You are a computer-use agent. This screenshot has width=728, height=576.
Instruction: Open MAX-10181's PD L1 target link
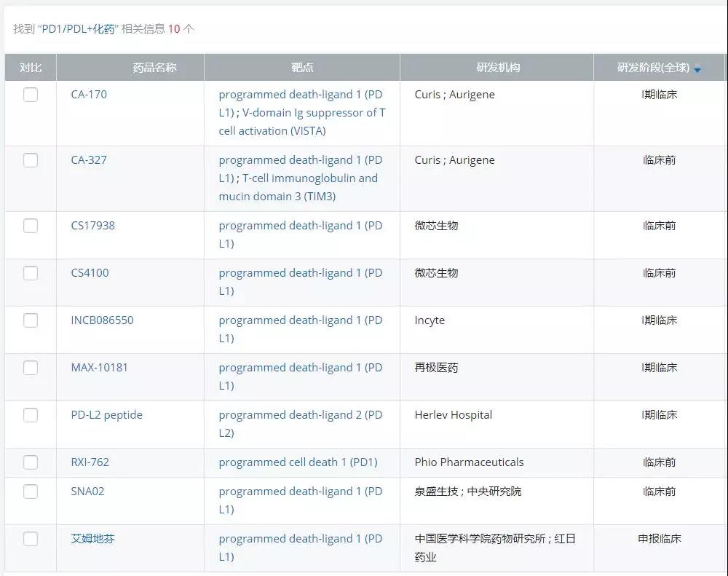[301, 376]
